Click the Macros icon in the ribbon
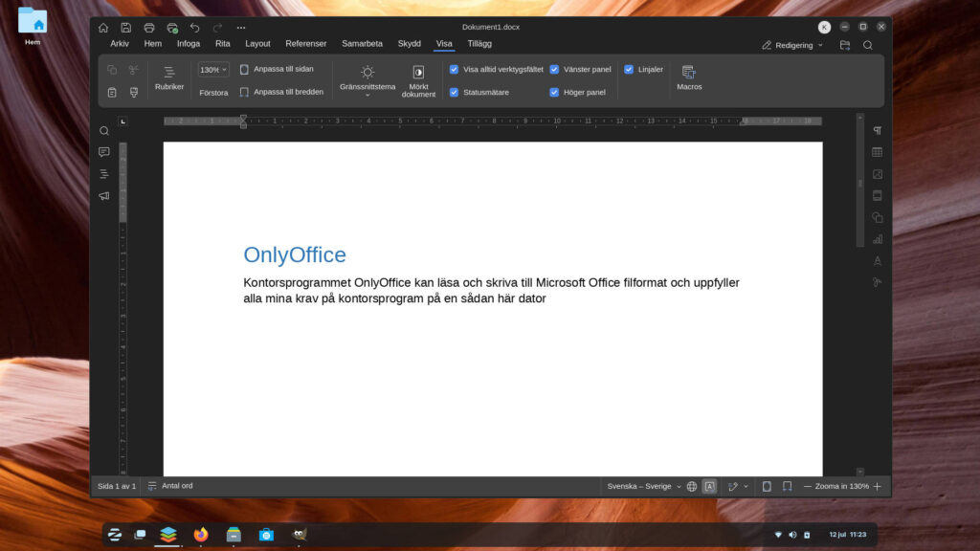The image size is (980, 551). 688,72
